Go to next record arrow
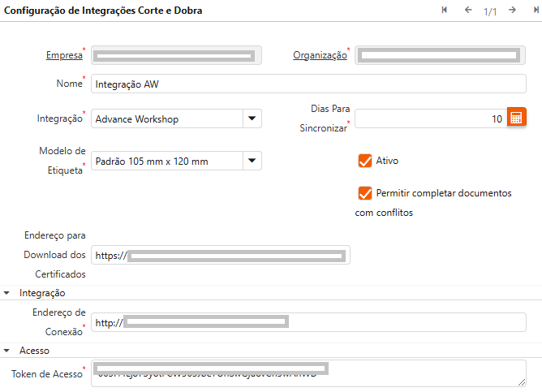This screenshot has width=542, height=392. 512,11
